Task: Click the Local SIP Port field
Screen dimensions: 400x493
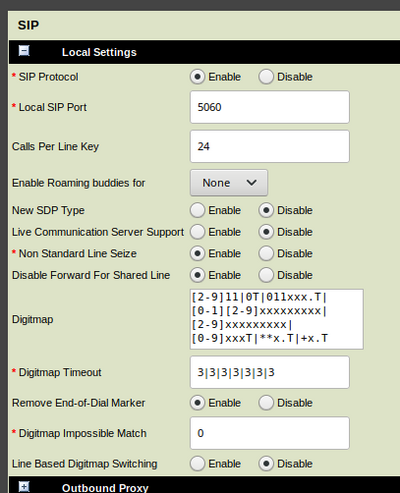Action: 270,107
